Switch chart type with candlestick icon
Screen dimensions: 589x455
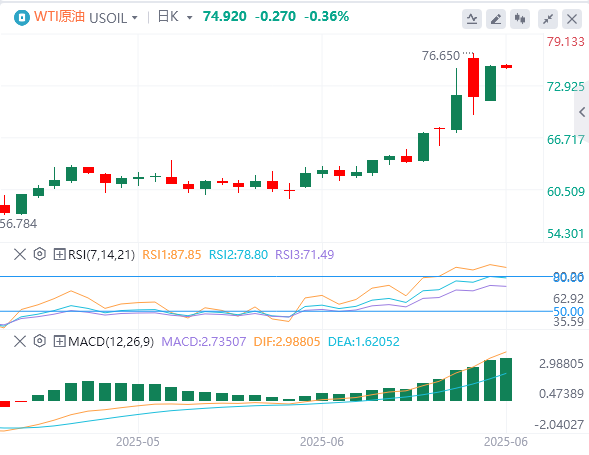[x=520, y=19]
